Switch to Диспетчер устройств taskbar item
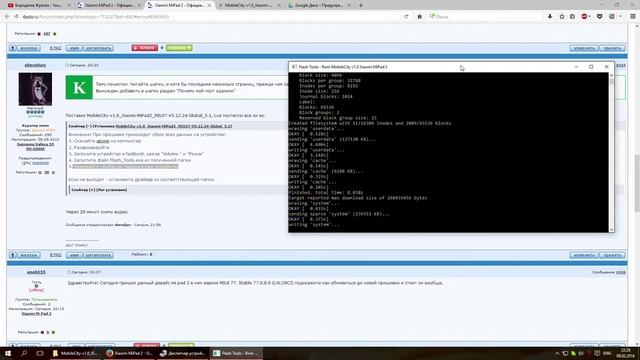Image resolution: width=640 pixels, height=360 pixels. point(182,353)
